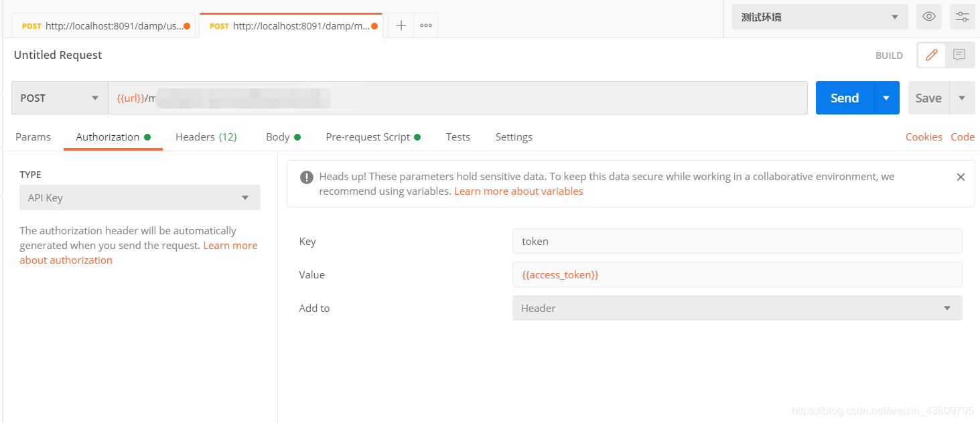Click the Send button
Image resolution: width=980 pixels, height=423 pixels.
[845, 98]
